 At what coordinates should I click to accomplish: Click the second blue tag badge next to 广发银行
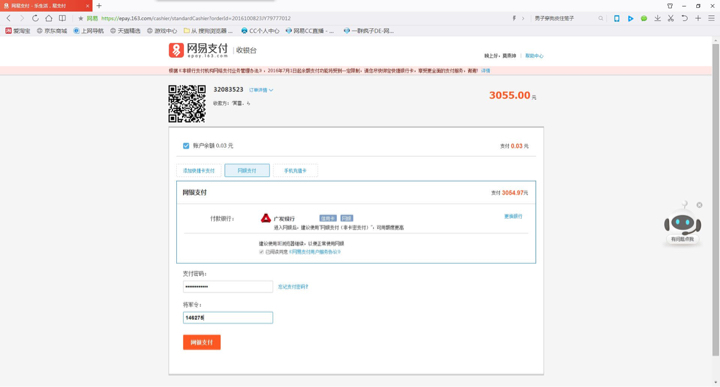(x=347, y=218)
